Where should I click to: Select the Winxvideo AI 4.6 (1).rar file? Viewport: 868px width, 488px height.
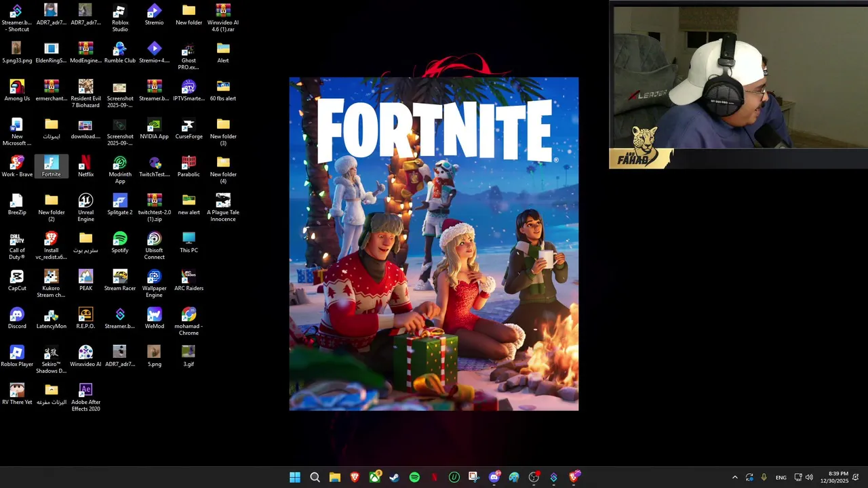pos(223,18)
